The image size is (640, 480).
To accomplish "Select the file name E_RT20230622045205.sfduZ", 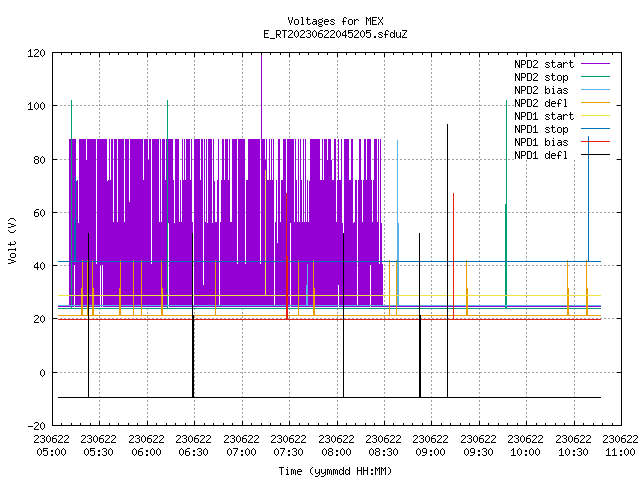I will point(335,34).
